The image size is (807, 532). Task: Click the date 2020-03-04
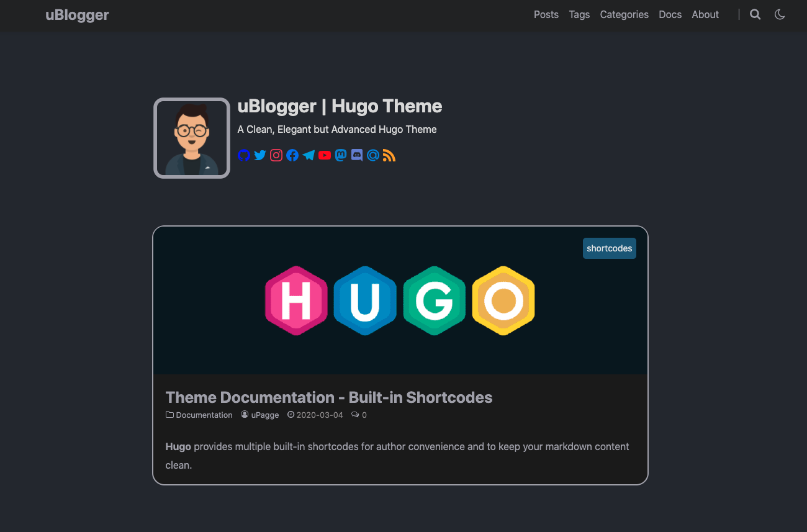pos(315,415)
